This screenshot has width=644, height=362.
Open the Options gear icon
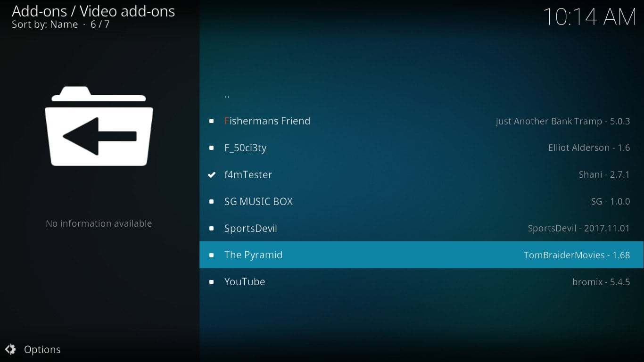(x=10, y=349)
